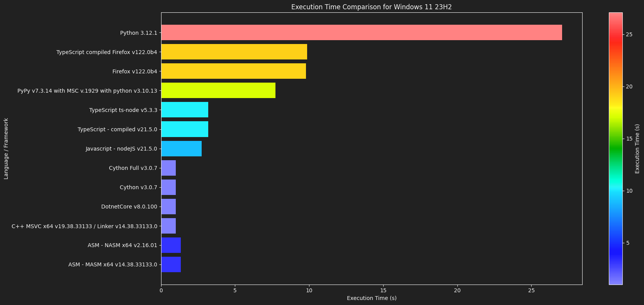Select the TypeScript - compiled v21.5.0 bar
Viewport: 644px width, 305px height.
click(x=185, y=129)
